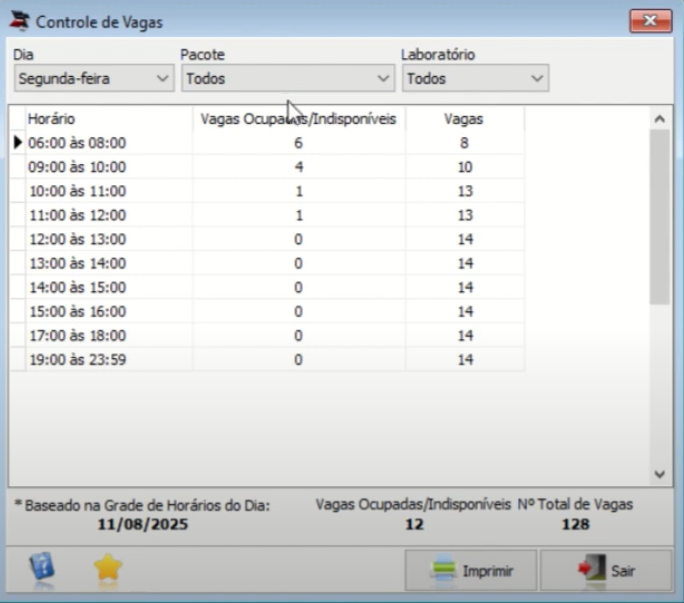The height and width of the screenshot is (603, 684).
Task: Click the printer icon on Imprimir
Action: click(x=443, y=569)
